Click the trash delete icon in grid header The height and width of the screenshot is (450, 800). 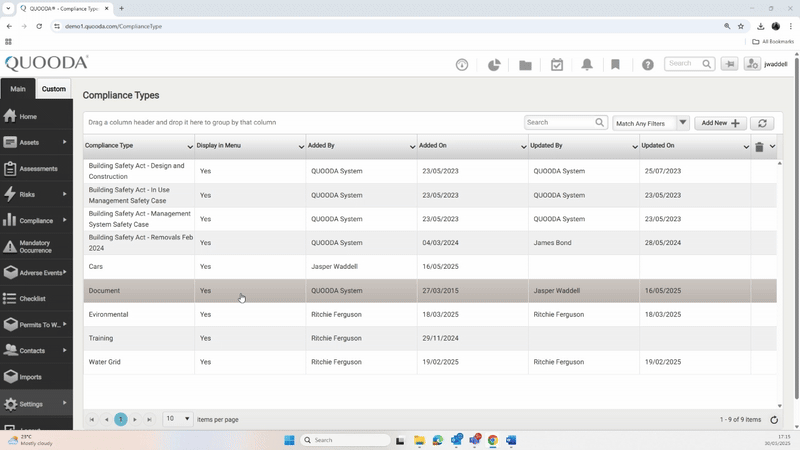(759, 146)
